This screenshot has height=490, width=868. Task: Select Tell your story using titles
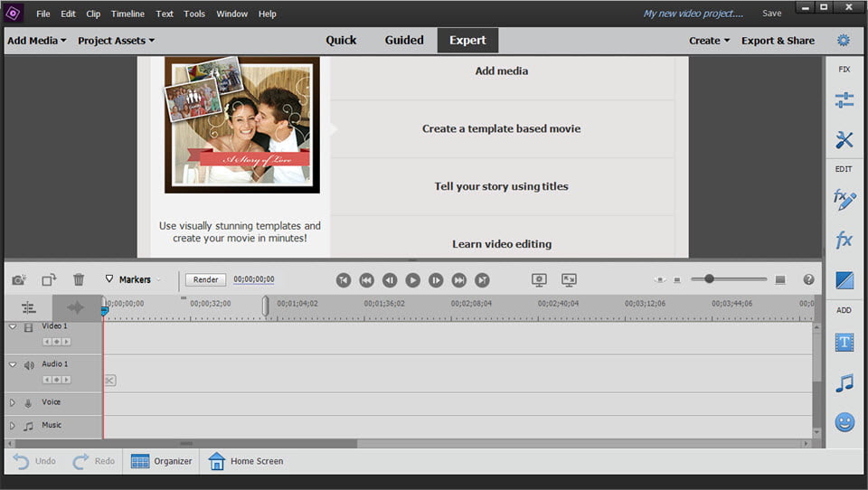click(x=502, y=186)
